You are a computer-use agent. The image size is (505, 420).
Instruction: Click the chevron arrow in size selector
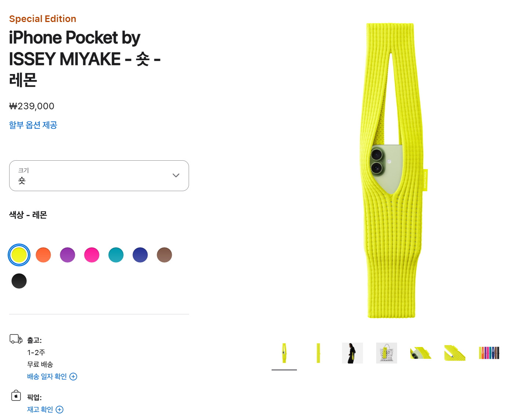pos(176,175)
